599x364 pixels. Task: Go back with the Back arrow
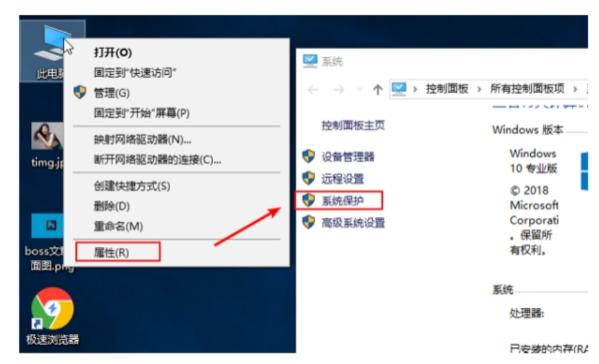[313, 90]
